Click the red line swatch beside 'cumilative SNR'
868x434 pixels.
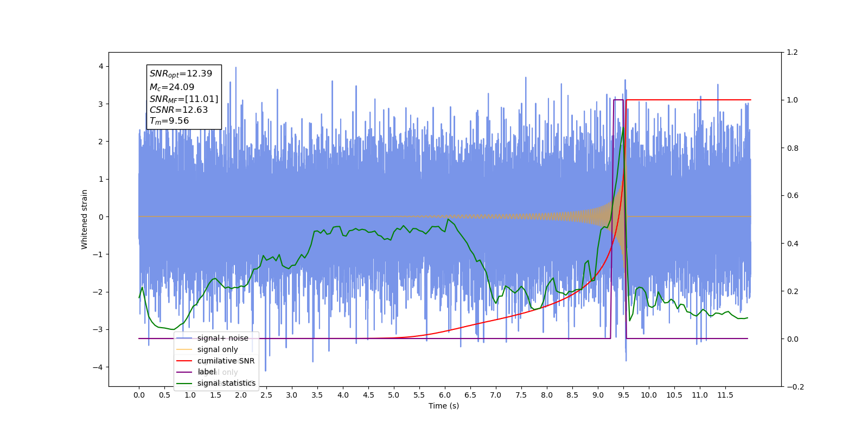click(x=184, y=361)
